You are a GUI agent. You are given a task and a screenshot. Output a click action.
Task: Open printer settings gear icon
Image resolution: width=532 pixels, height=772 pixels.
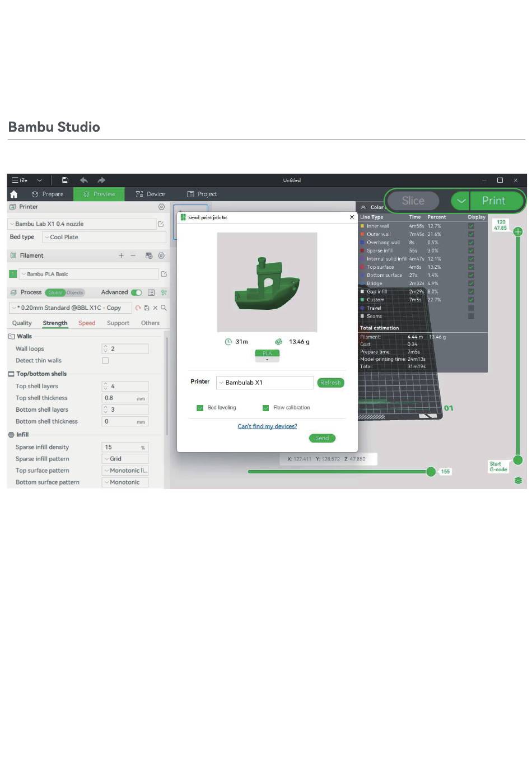tap(161, 207)
